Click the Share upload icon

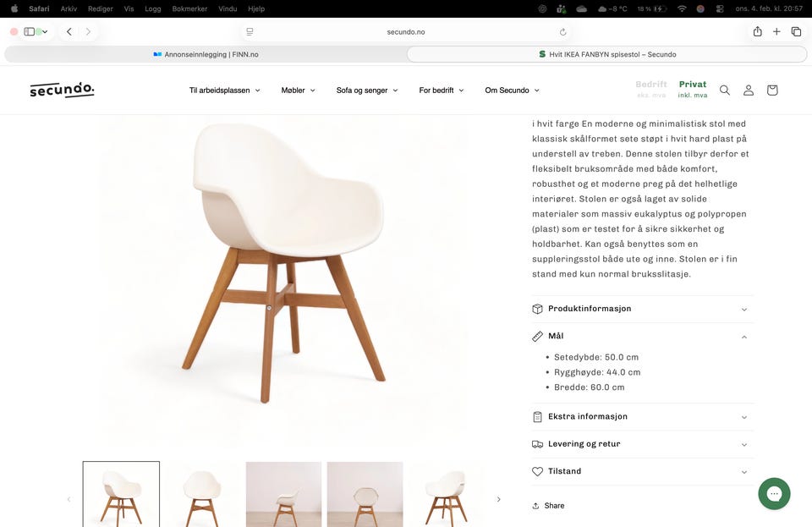[x=535, y=506]
